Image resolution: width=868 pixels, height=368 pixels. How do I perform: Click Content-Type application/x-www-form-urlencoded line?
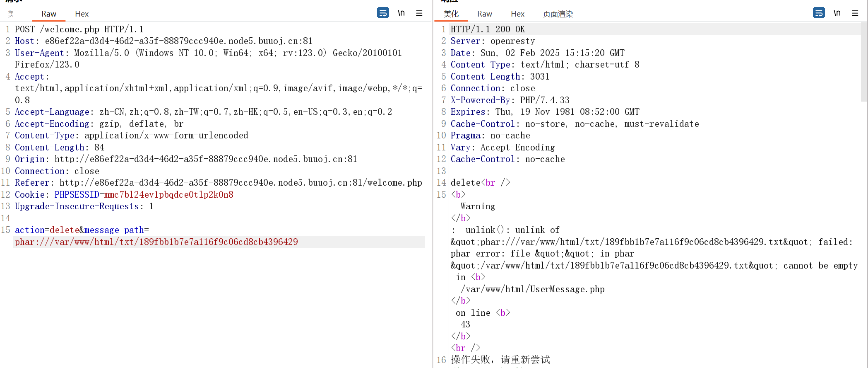tap(132, 136)
